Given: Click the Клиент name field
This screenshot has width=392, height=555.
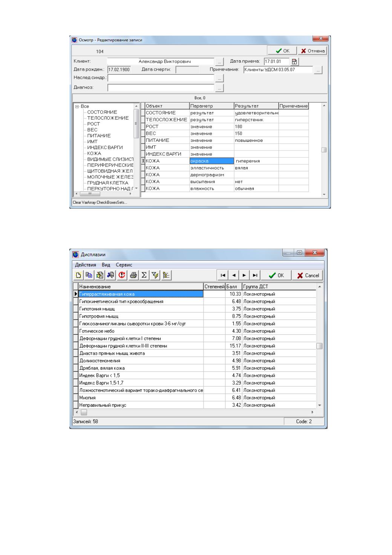Looking at the screenshot, I should [x=161, y=61].
